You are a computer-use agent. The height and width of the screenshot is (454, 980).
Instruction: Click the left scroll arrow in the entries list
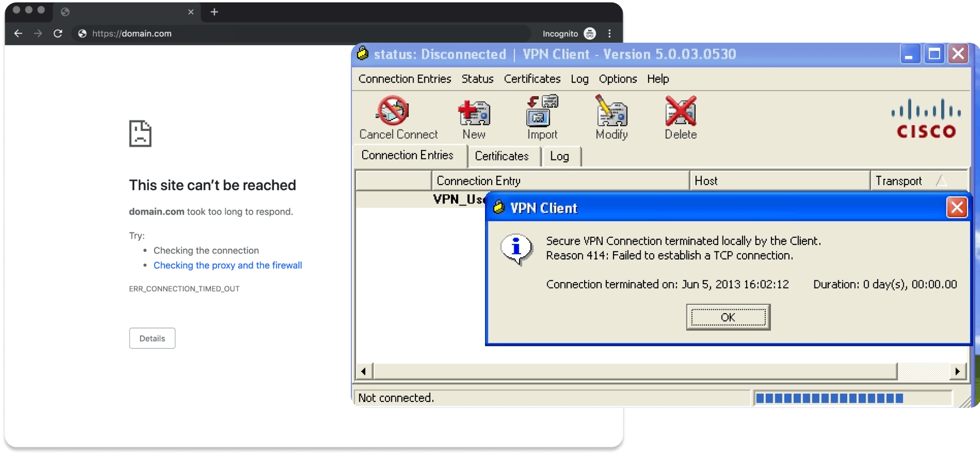pos(364,371)
